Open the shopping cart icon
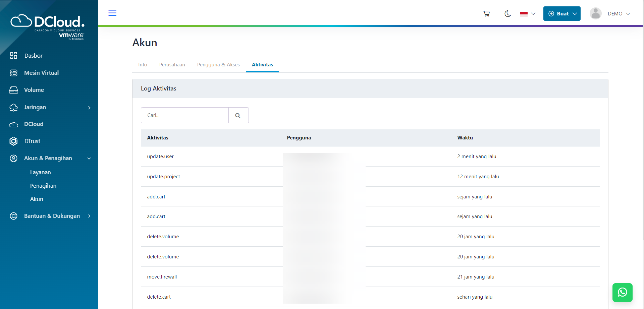The height and width of the screenshot is (309, 644). click(x=486, y=14)
